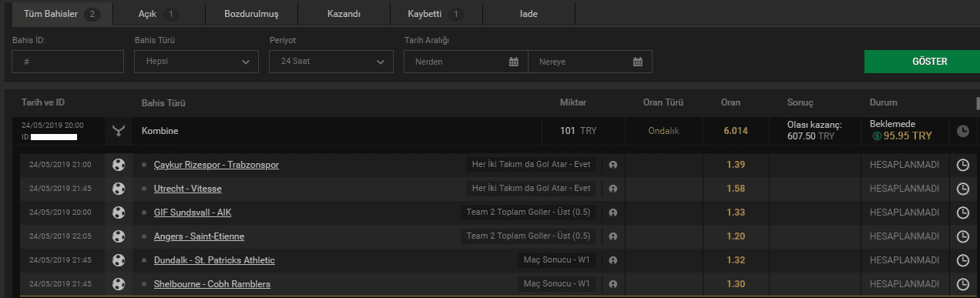
Task: Open Angers - Saint-Etienne match link
Action: 199,236
